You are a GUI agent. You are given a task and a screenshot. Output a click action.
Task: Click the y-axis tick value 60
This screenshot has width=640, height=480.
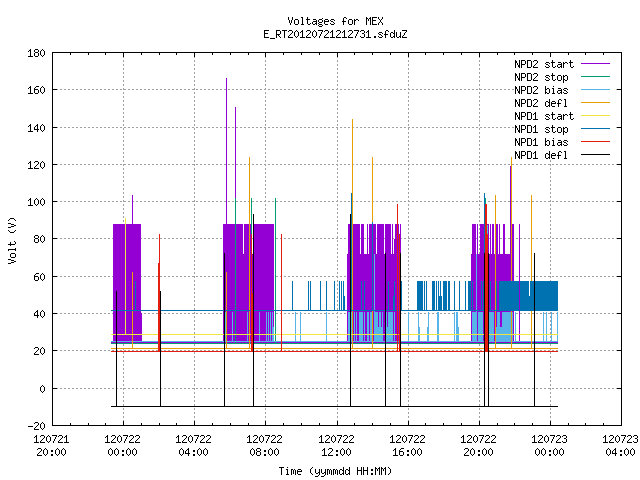pyautogui.click(x=39, y=277)
